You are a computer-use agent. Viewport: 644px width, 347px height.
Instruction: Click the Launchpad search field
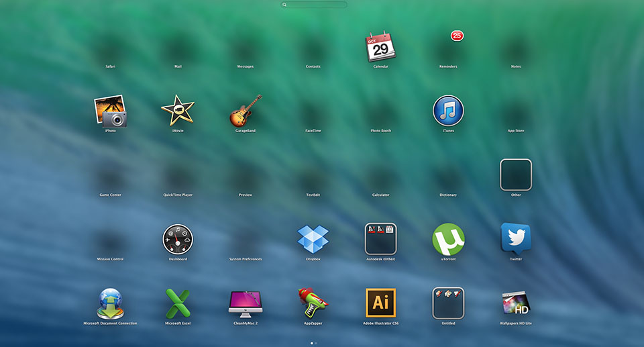coord(314,5)
